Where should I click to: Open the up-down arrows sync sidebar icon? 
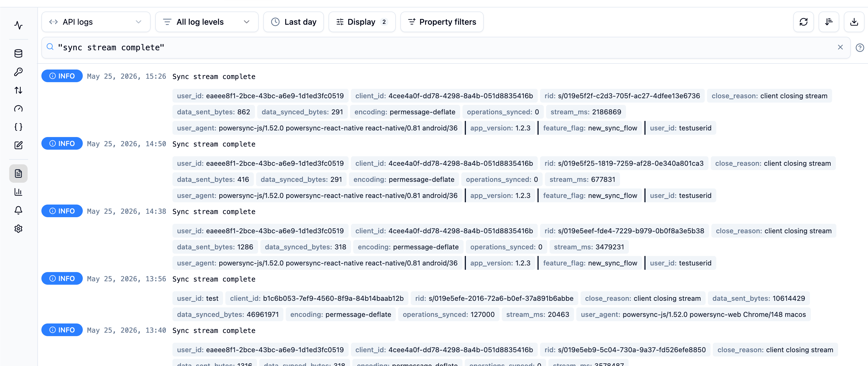pos(18,90)
